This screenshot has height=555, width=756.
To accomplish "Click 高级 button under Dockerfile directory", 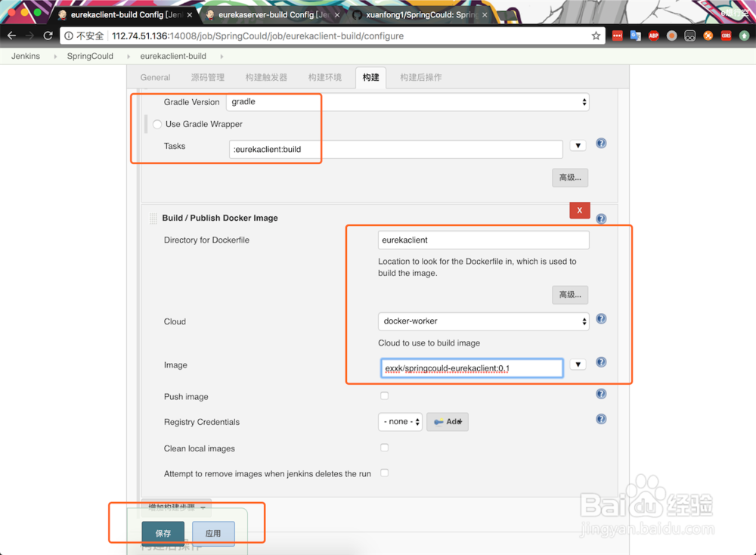I will coord(570,295).
